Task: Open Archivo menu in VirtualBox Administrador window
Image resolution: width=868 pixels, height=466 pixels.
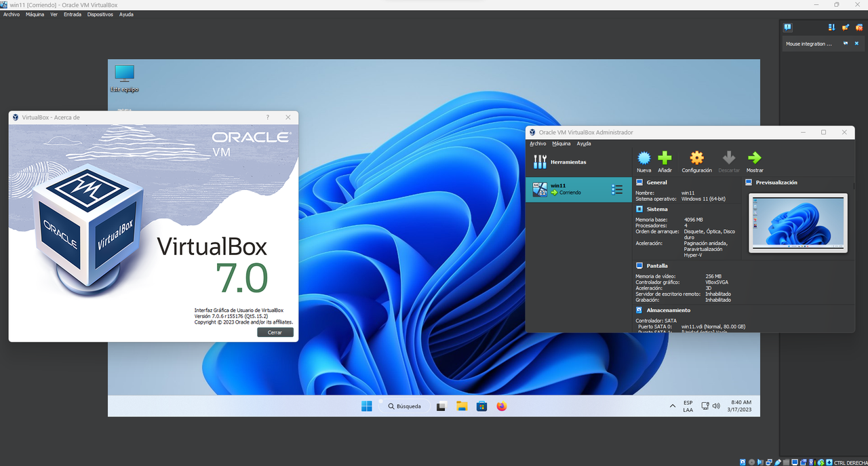Action: [538, 144]
